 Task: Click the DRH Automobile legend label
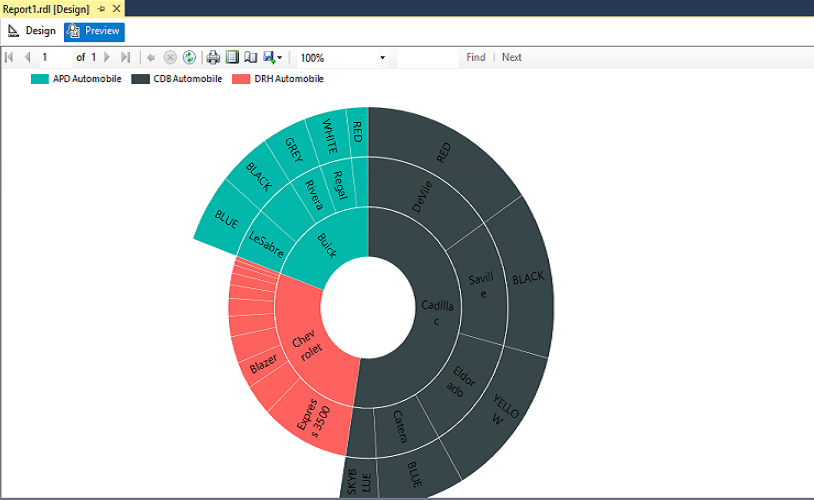click(289, 79)
